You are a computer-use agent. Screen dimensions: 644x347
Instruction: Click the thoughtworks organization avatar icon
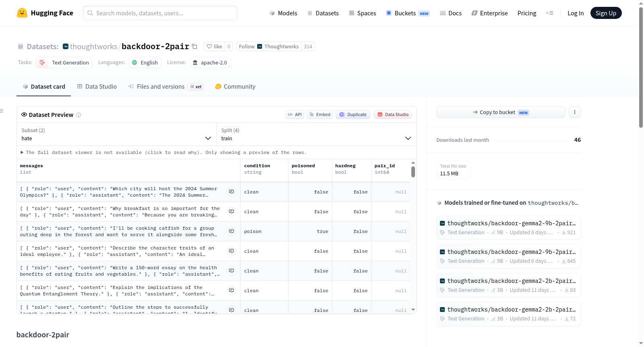click(66, 46)
